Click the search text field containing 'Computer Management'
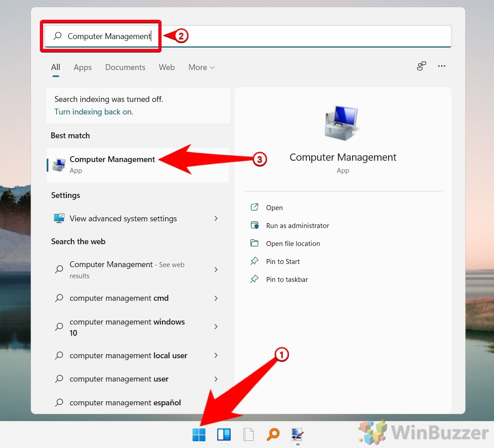 click(248, 36)
